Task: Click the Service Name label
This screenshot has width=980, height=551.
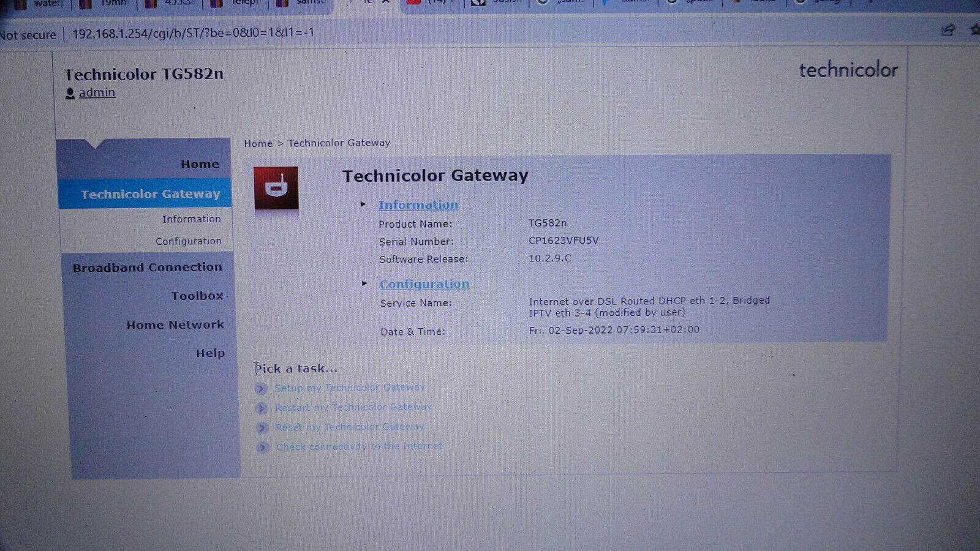Action: (x=416, y=303)
